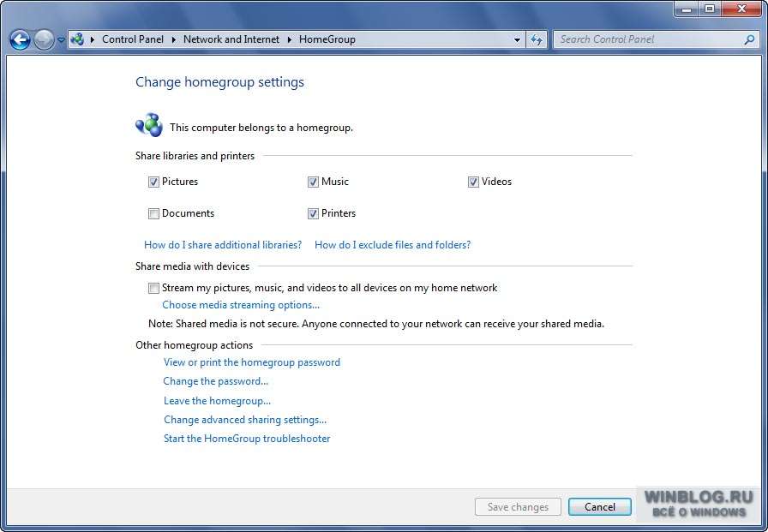Select Control Panel in the breadcrumb
Image resolution: width=768 pixels, height=532 pixels.
(x=133, y=39)
